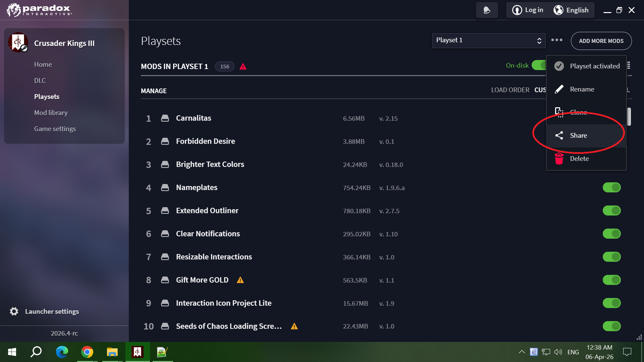Open the Playset 1 dropdown selector
This screenshot has width=644, height=362.
[489, 41]
